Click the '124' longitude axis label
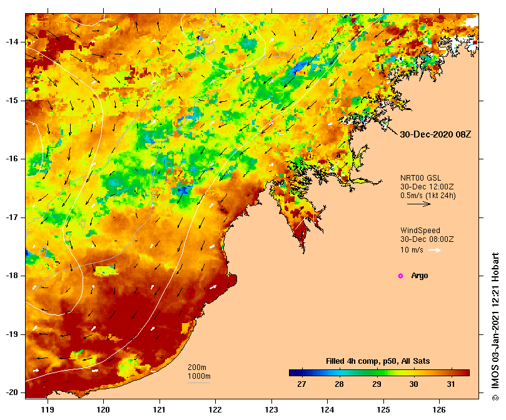 click(x=327, y=410)
